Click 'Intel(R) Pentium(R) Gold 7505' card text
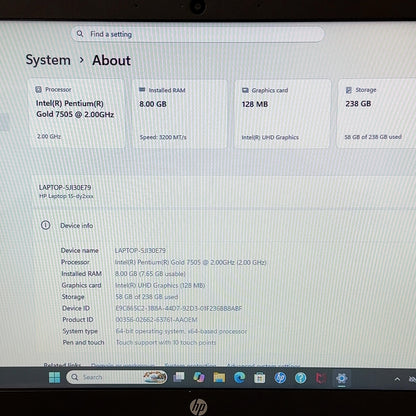Screen dimensions: 416x416 75,109
